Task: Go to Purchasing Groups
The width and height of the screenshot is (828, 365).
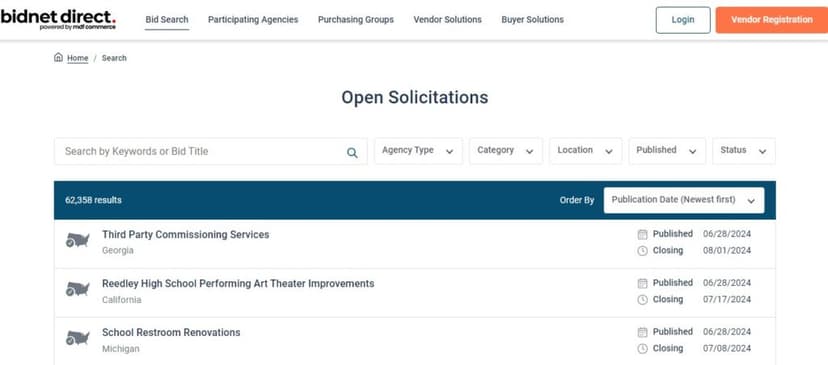Action: pos(356,20)
